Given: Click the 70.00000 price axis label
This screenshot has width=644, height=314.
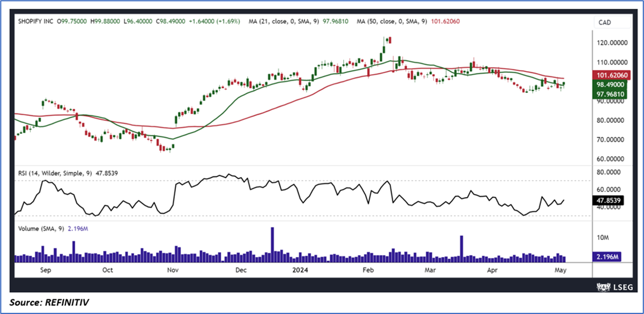Looking at the screenshot, I should pos(611,139).
